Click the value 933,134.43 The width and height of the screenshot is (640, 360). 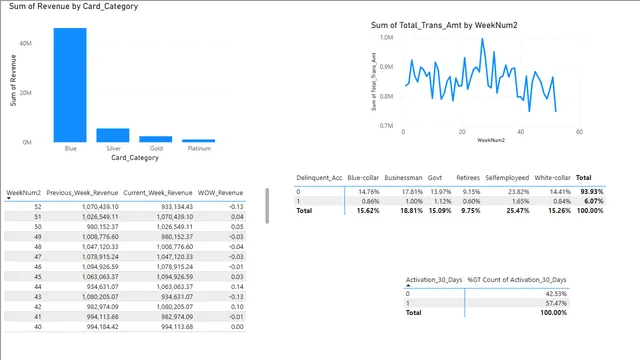tap(177, 207)
